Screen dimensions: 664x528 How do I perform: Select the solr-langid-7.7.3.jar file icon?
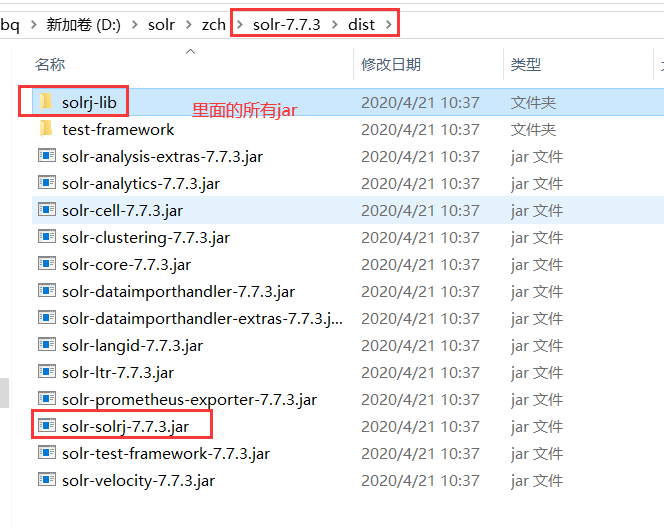[x=47, y=344]
